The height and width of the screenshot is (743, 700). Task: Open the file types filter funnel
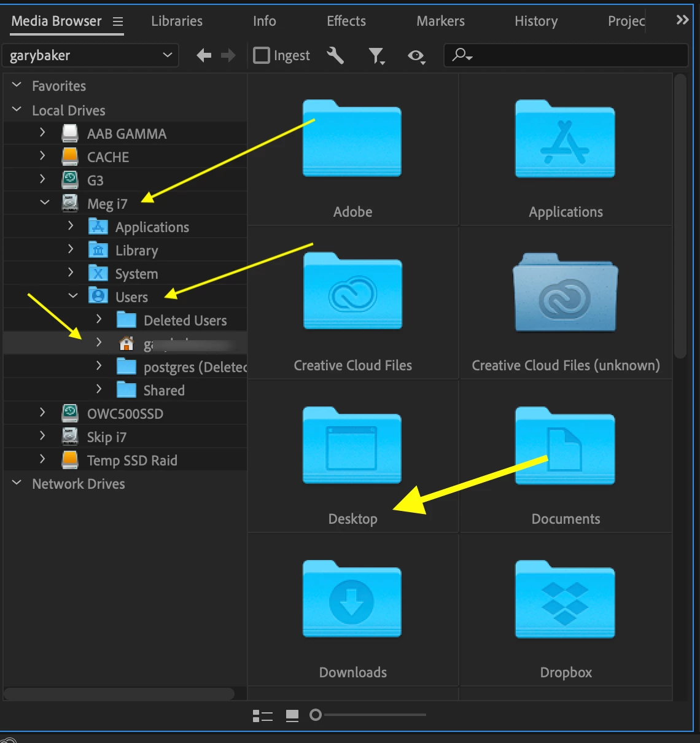click(x=376, y=56)
